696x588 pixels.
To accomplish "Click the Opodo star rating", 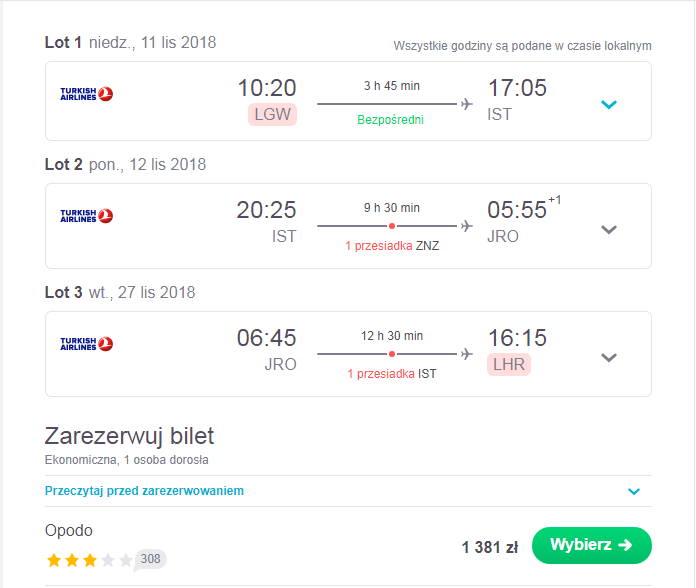I will (89, 560).
